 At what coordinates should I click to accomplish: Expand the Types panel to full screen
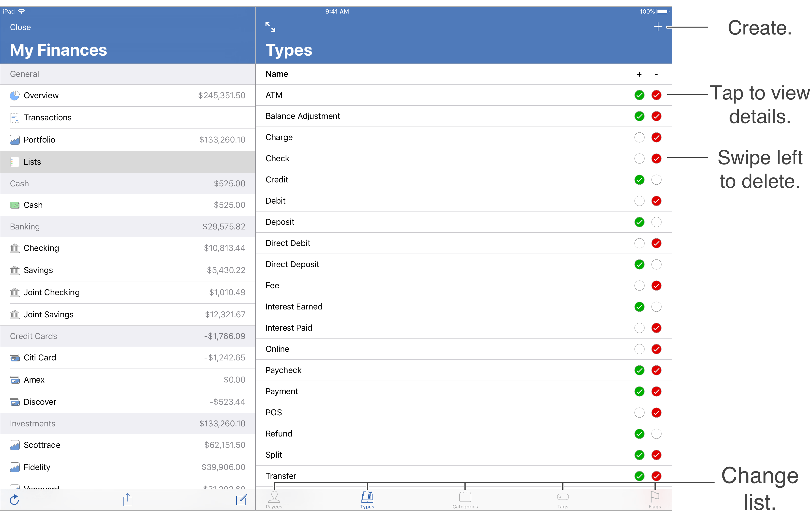[270, 27]
